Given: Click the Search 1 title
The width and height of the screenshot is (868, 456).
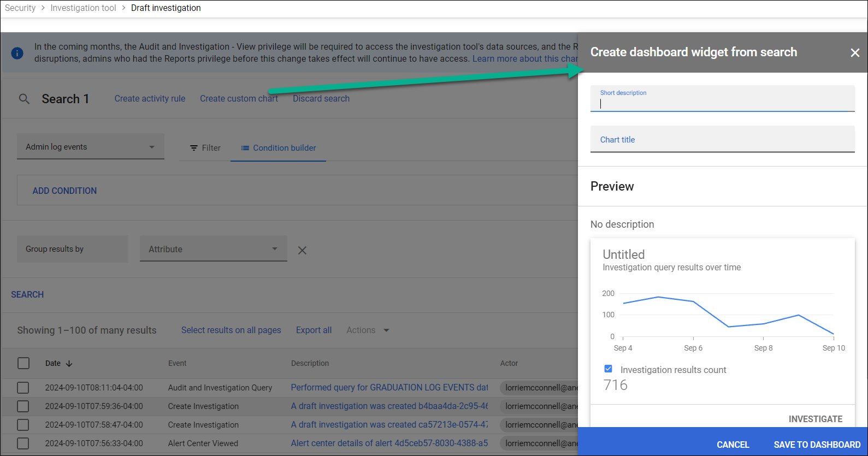Looking at the screenshot, I should pos(65,99).
